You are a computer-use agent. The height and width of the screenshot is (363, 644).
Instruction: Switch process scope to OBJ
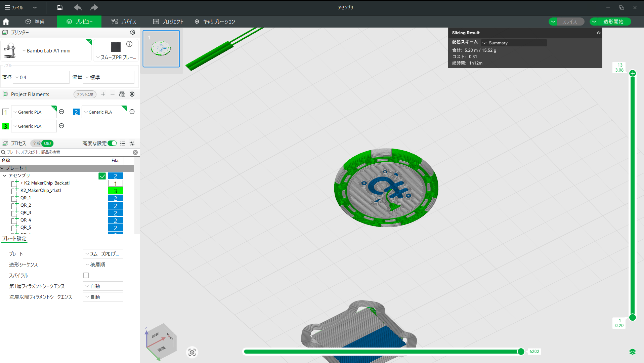tap(47, 144)
